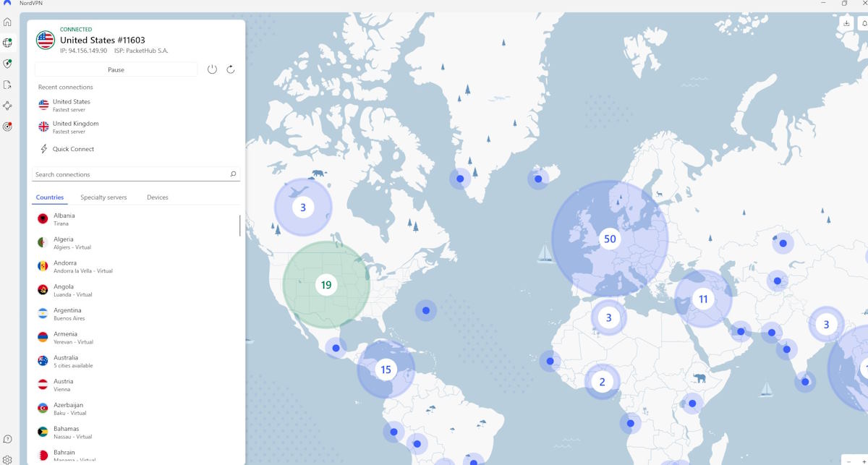Open the Meshnet icon in sidebar
Viewport: 868px width, 465px height.
[x=7, y=106]
